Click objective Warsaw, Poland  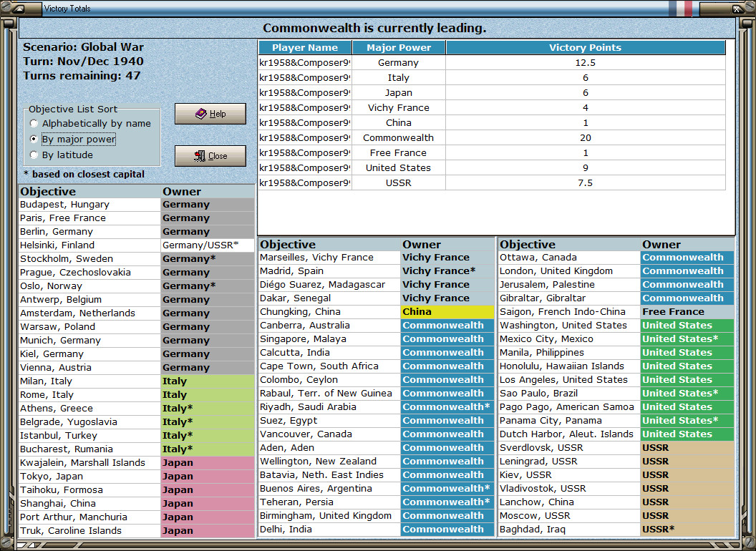click(89, 327)
